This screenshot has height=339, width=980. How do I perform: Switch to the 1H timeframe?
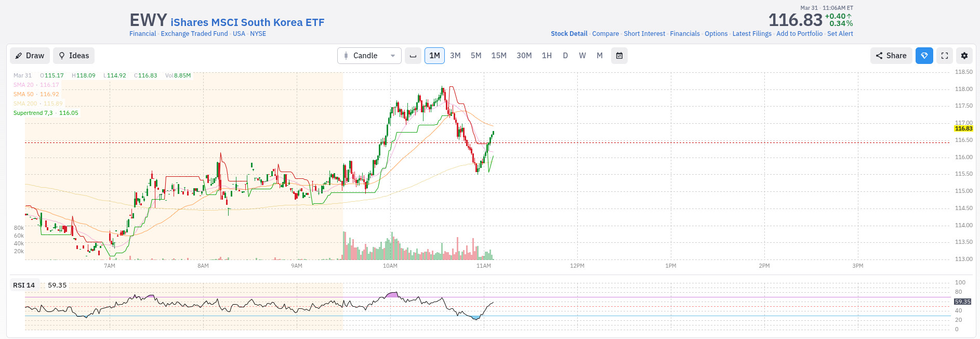[547, 56]
